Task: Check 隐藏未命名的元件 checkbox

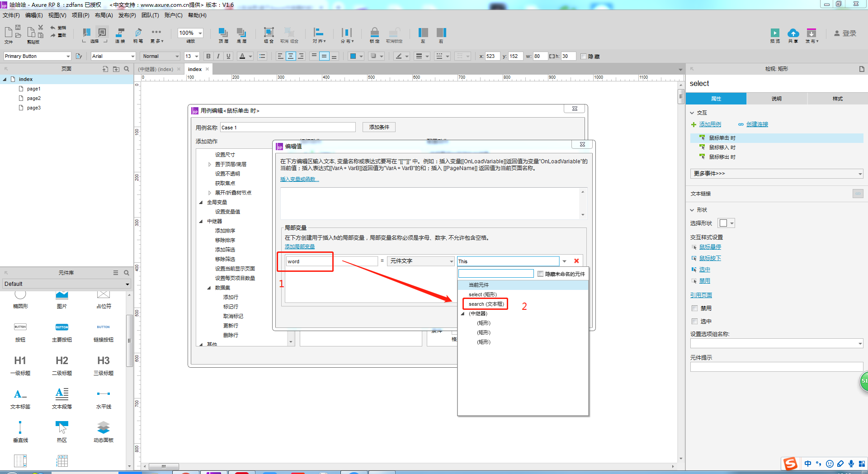Action: (x=540, y=274)
